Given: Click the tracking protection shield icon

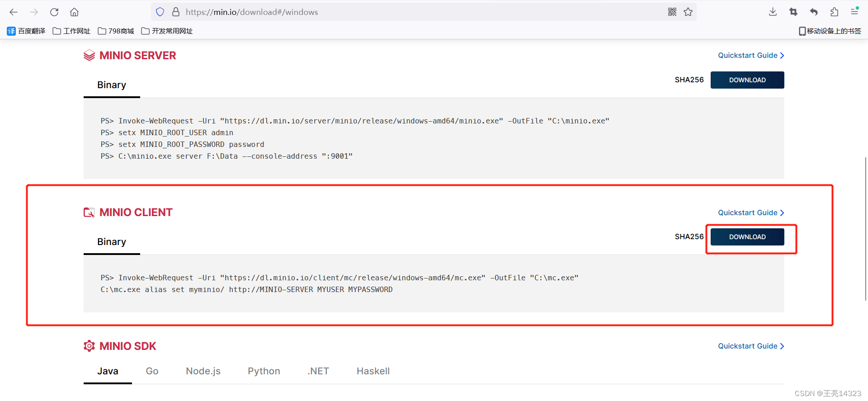Looking at the screenshot, I should click(160, 12).
